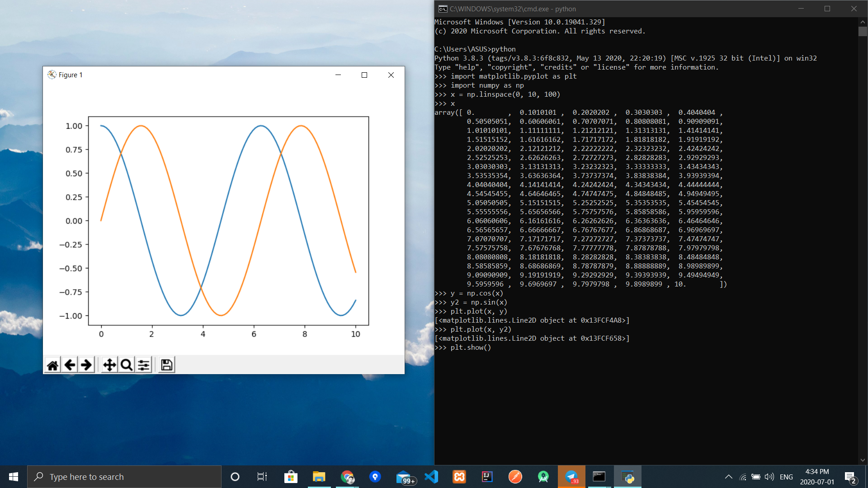Screen dimensions: 868x488
Task: Click the Home reset view icon
Action: 52,365
